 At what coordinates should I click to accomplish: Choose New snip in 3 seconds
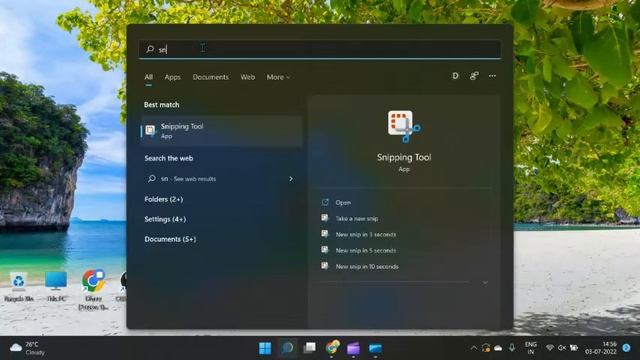(366, 235)
